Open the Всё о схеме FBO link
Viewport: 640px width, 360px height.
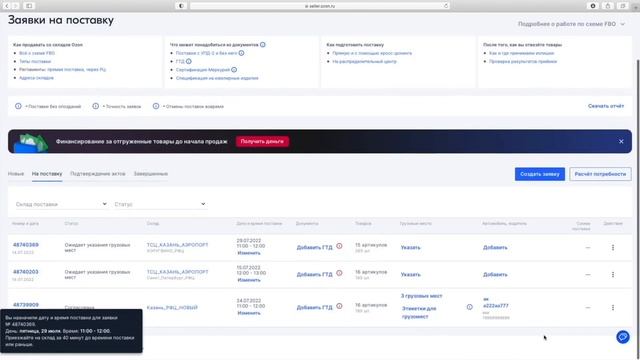[x=37, y=53]
